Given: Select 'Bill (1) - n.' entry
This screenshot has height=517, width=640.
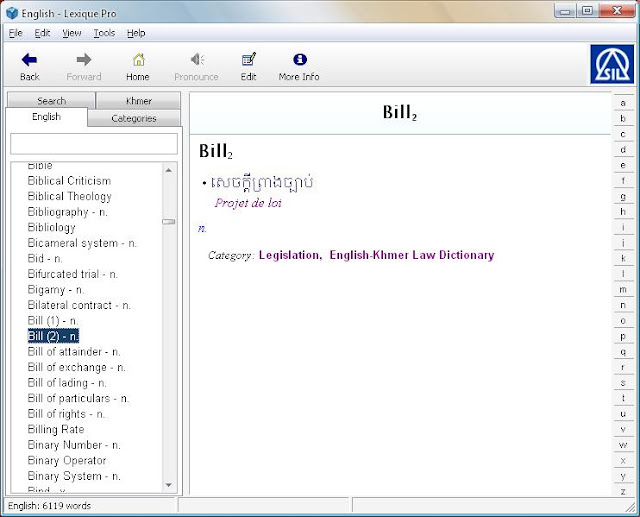Looking at the screenshot, I should (53, 321).
